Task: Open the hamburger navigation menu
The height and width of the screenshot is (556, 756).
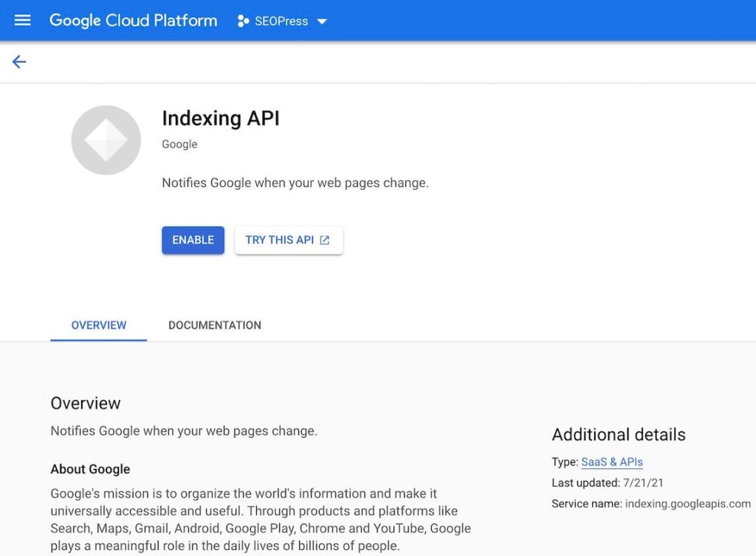Action: click(23, 21)
